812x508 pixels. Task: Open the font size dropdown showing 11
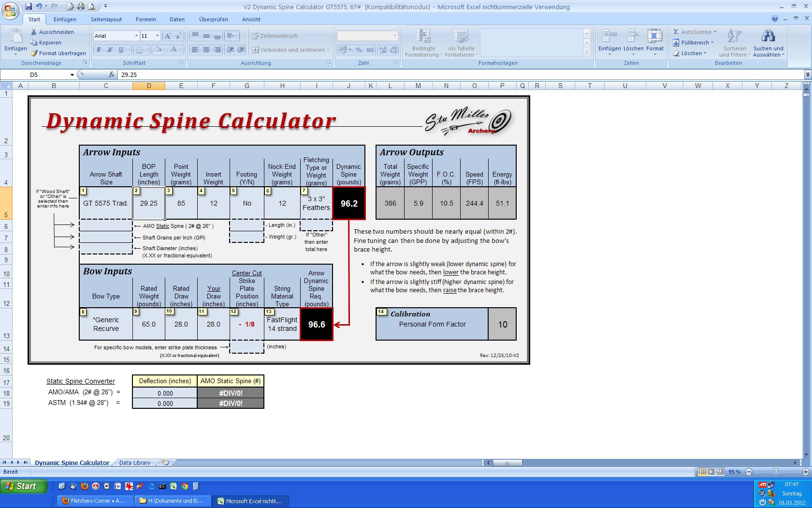(157, 36)
